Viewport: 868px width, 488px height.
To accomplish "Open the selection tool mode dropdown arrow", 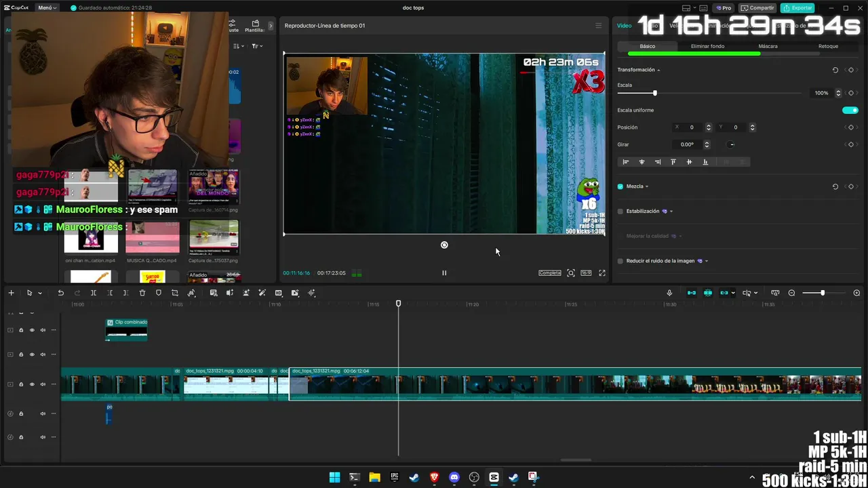I will 40,293.
